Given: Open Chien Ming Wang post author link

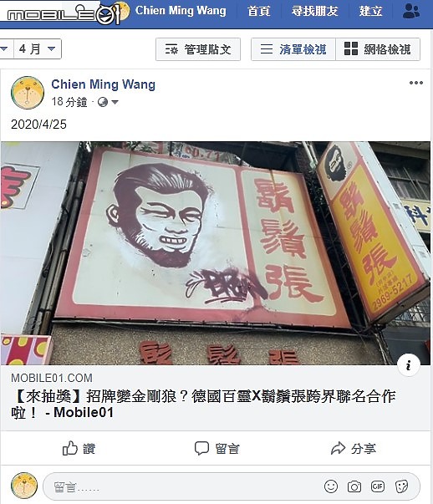Looking at the screenshot, I should (x=103, y=84).
